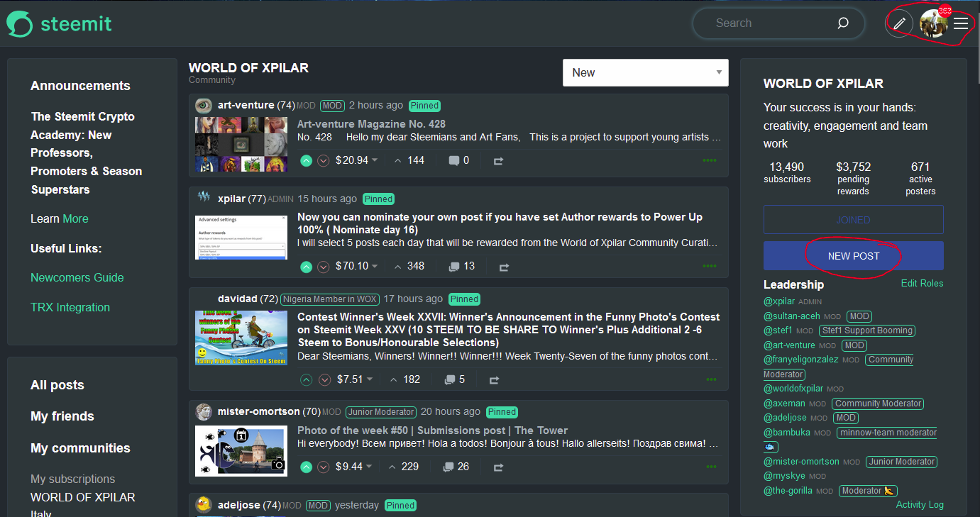980x517 pixels.
Task: Open the three-dot menu on xpilar's post
Action: click(x=710, y=267)
